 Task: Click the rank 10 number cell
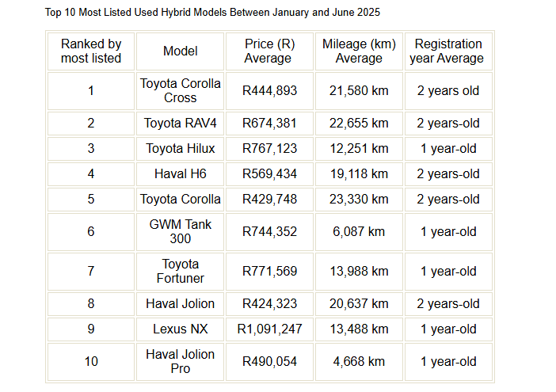pos(91,362)
